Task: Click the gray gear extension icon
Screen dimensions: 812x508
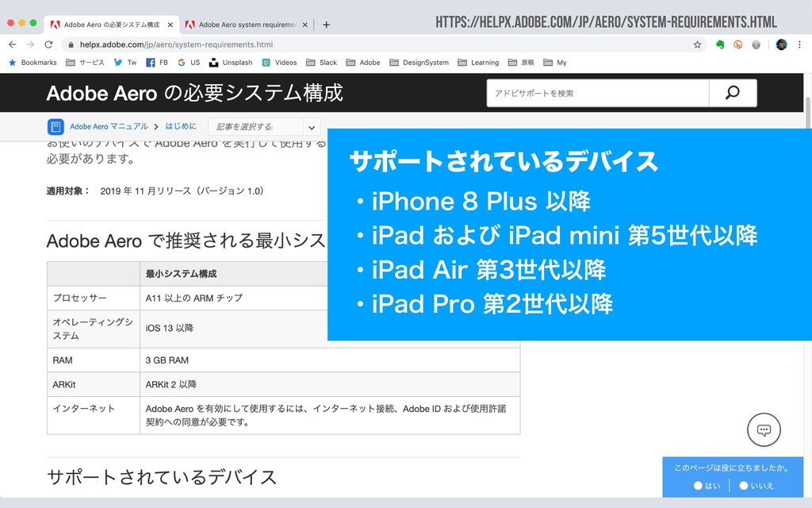Action: [756, 44]
